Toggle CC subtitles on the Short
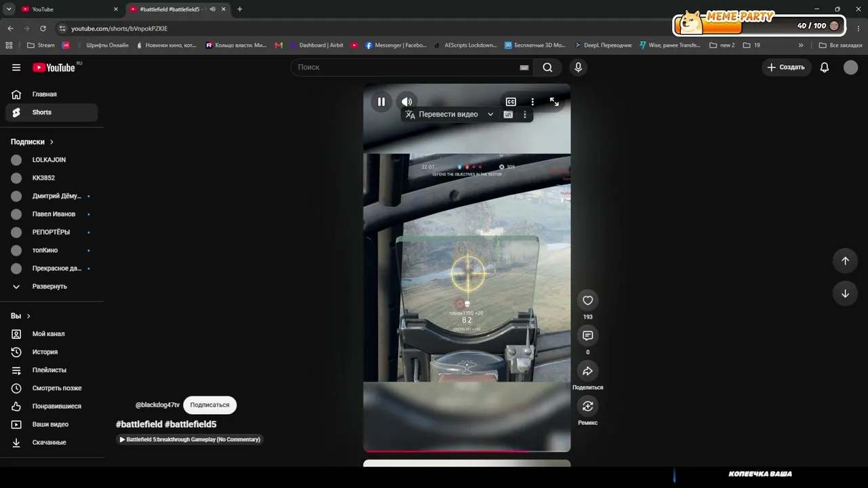 click(x=511, y=102)
